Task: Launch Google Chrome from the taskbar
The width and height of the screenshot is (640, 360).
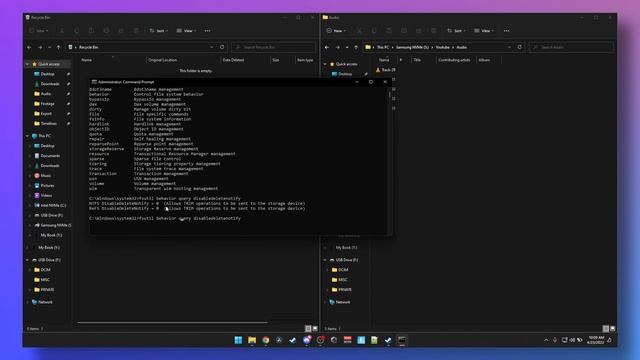Action: (x=266, y=340)
